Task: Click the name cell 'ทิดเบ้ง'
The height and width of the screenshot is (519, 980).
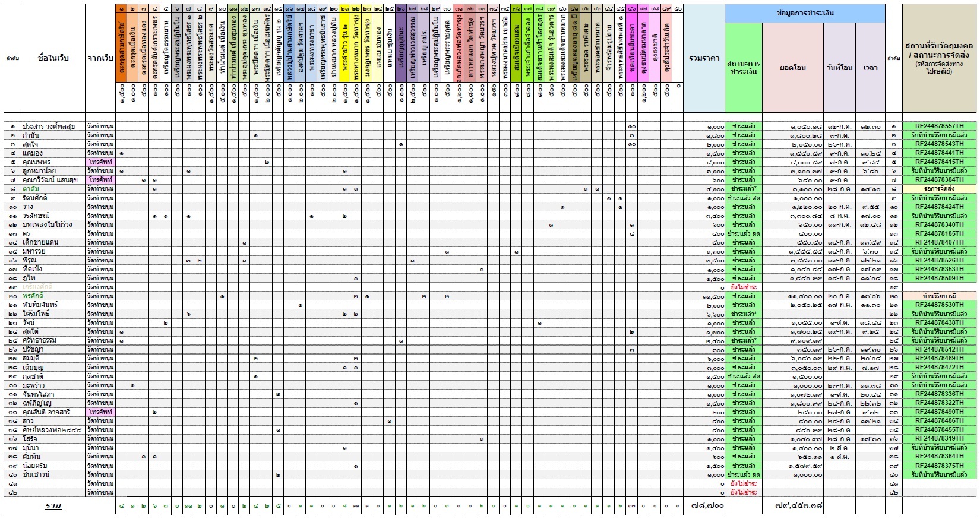Action: (53, 269)
